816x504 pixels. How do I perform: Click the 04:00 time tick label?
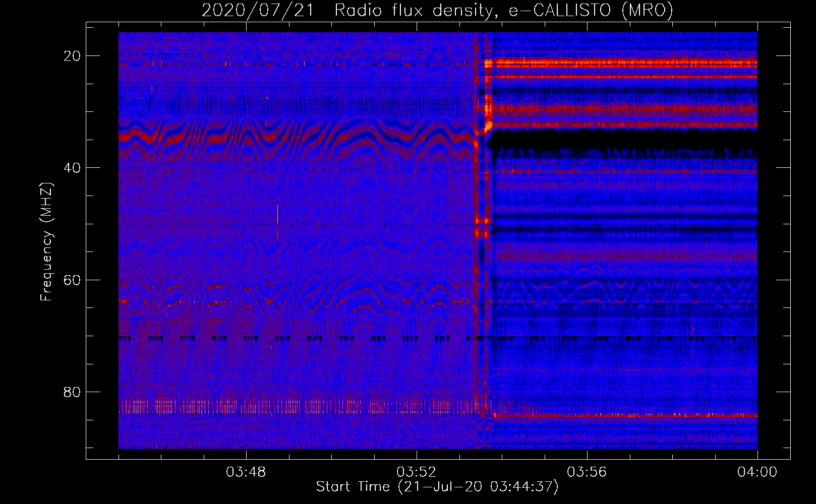[757, 472]
